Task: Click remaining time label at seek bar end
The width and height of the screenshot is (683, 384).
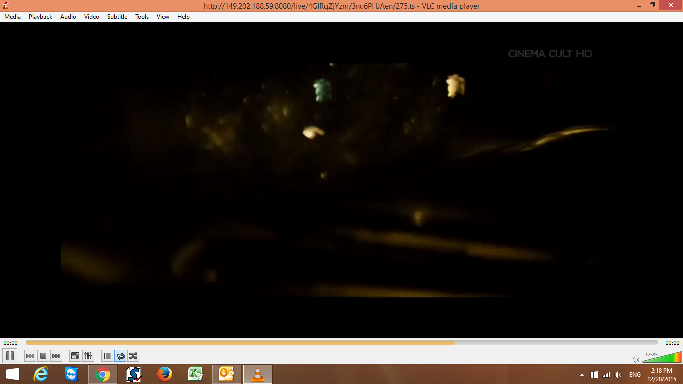Action: coord(672,343)
